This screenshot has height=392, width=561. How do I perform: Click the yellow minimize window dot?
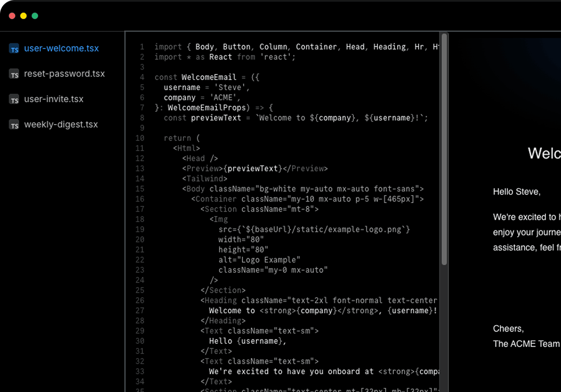tap(23, 16)
